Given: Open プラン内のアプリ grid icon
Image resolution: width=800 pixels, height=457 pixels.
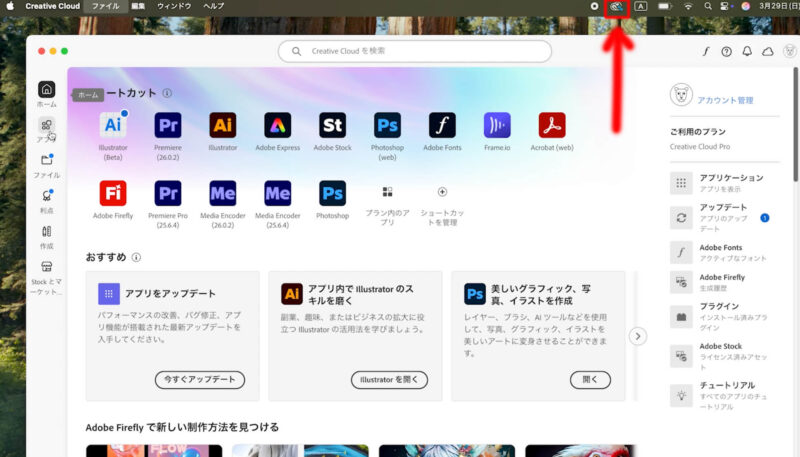Looking at the screenshot, I should click(387, 192).
